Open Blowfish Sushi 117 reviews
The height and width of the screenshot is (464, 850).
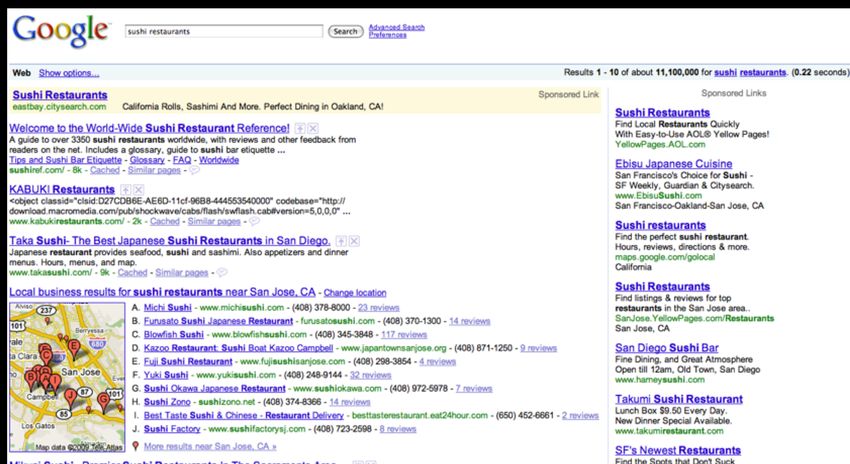[404, 334]
